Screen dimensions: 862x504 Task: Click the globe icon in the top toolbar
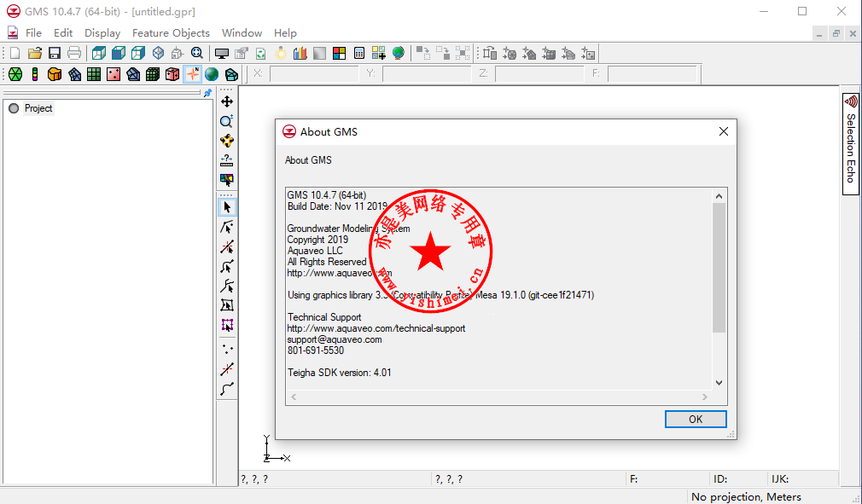[x=399, y=53]
